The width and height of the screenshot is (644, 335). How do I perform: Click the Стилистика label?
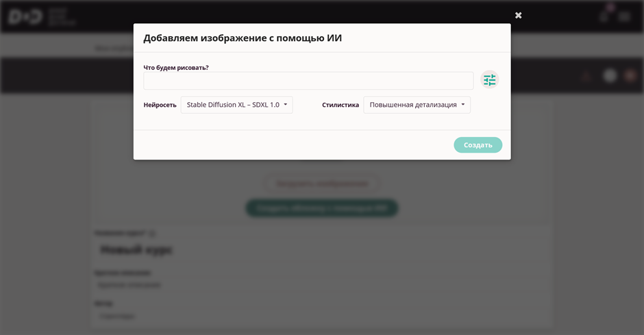[340, 105]
